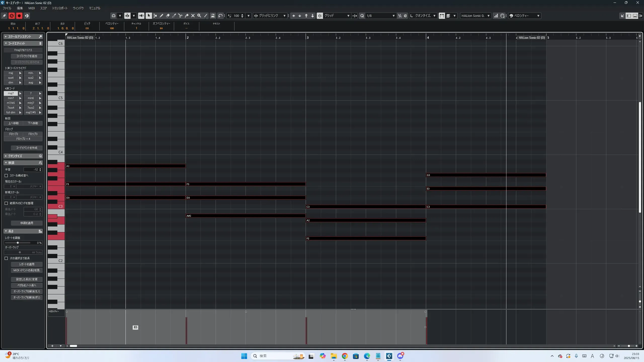This screenshot has height=362, width=644.
Task: Check 範囲外のピッチを整理 option
Action: [x=6, y=203]
